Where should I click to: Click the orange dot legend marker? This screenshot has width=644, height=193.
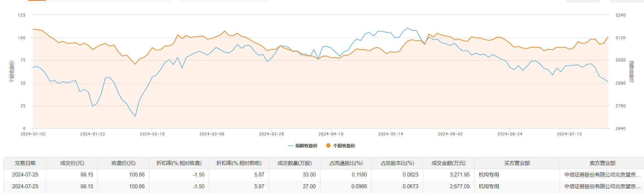[328, 146]
